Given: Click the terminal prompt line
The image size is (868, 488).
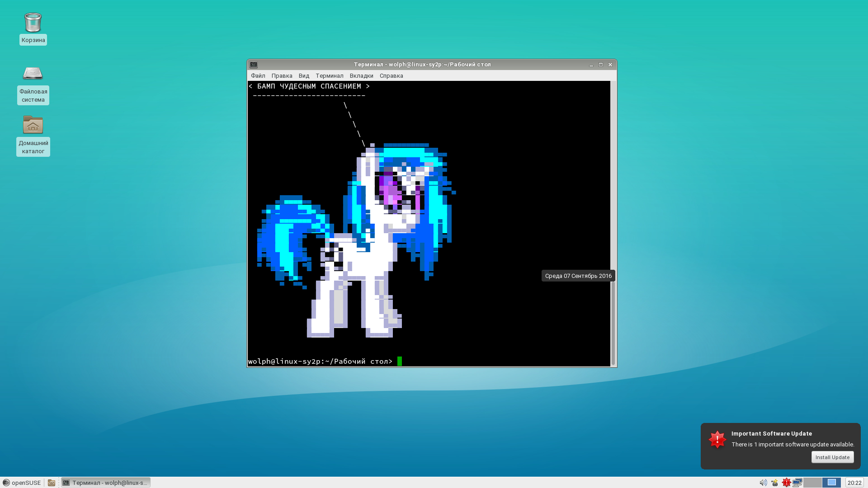Looking at the screenshot, I should [321, 361].
